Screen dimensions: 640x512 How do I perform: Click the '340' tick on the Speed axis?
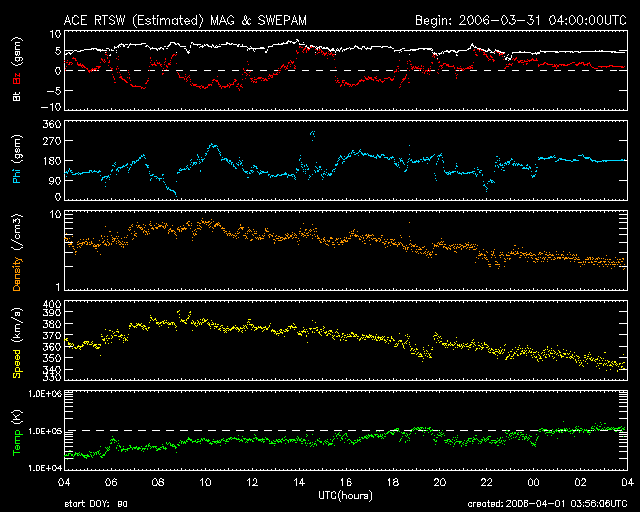(x=52, y=370)
